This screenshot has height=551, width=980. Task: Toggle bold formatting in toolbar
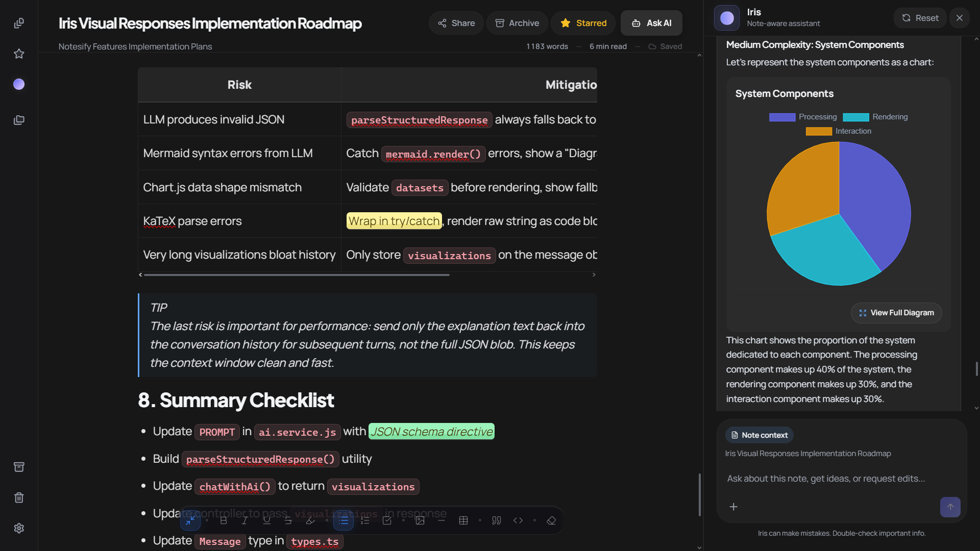223,520
